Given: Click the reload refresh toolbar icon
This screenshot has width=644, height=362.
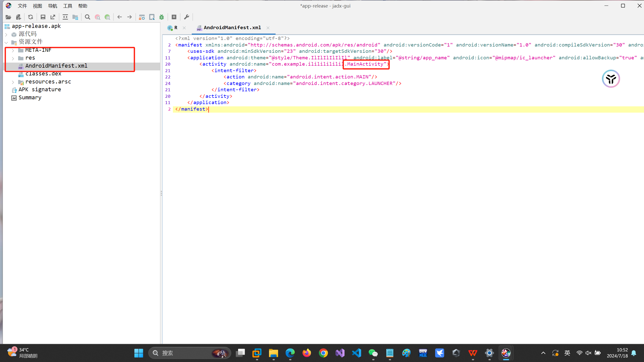Looking at the screenshot, I should point(30,17).
